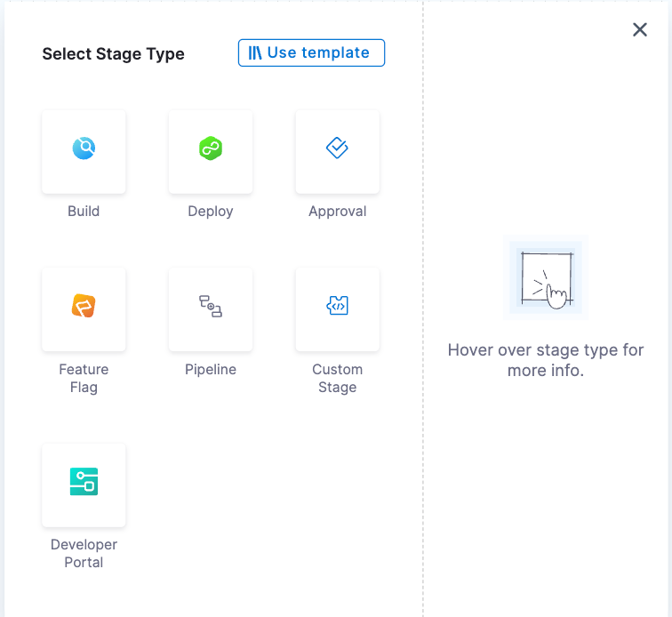Click the Pipeline label text
The width and height of the screenshot is (672, 617).
(211, 369)
